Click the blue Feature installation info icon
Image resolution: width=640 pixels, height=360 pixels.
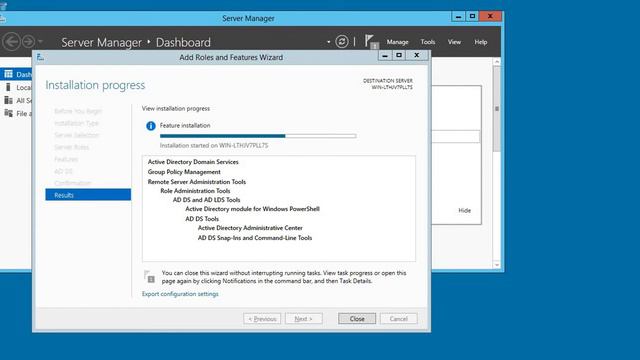(151, 126)
